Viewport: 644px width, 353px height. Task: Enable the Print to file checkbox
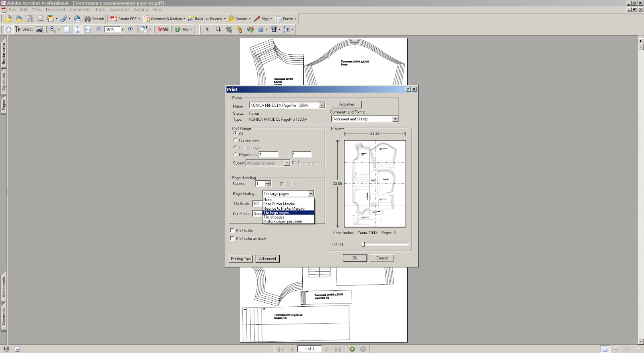click(232, 231)
